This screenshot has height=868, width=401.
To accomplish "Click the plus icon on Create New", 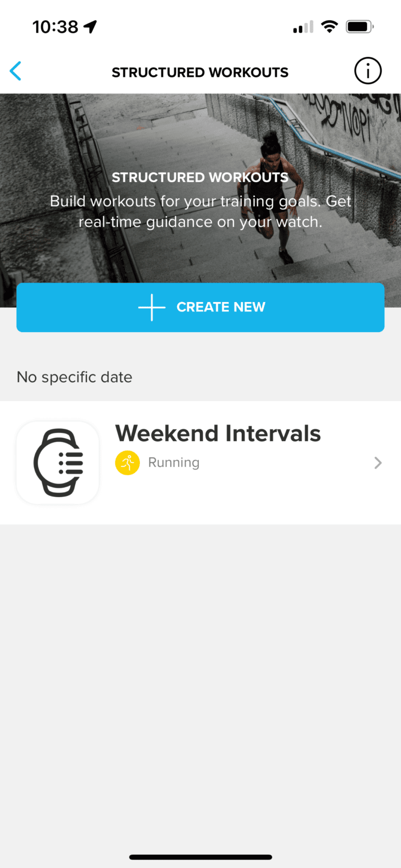I will click(152, 307).
